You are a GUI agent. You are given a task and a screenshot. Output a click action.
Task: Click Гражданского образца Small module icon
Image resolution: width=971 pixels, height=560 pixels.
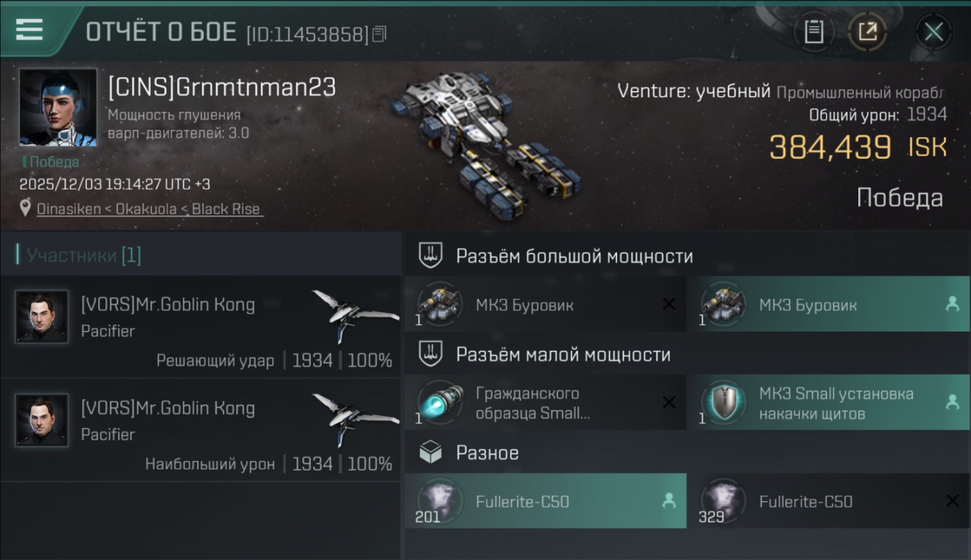440,402
